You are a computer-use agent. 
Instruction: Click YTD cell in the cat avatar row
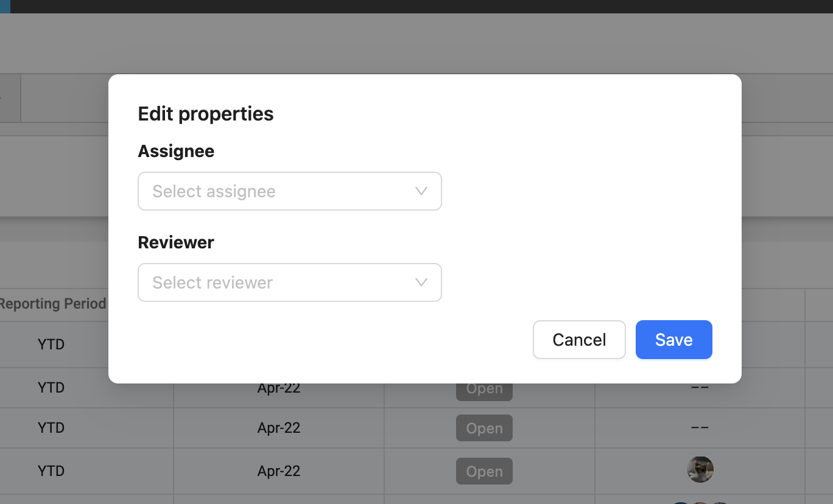51,471
